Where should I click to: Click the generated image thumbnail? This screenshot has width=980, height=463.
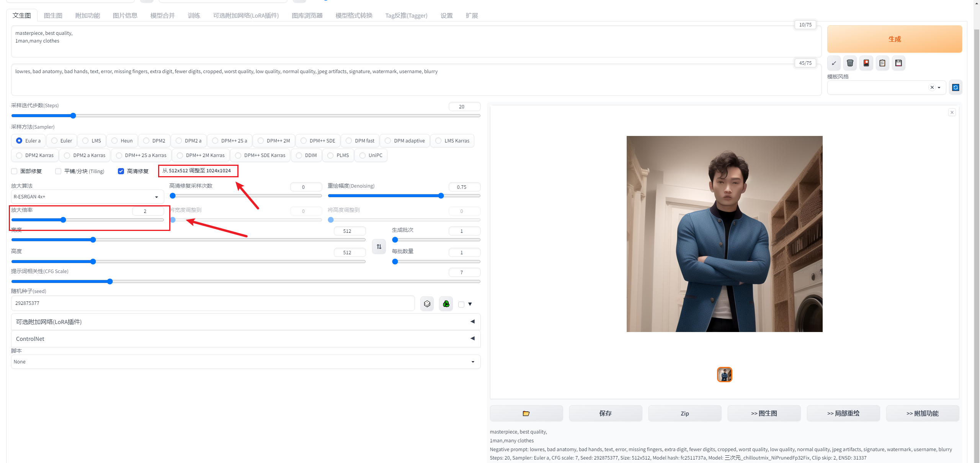pyautogui.click(x=724, y=375)
